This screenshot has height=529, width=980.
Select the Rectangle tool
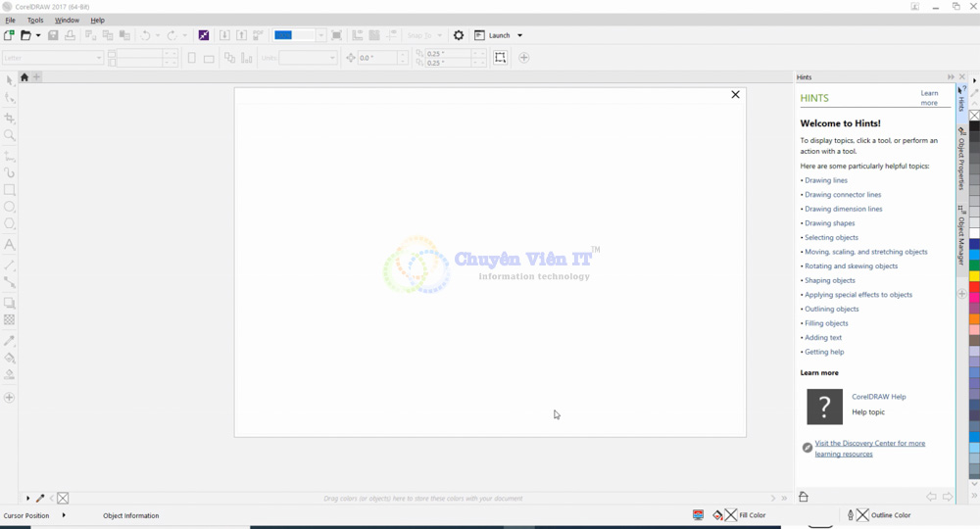tap(10, 190)
